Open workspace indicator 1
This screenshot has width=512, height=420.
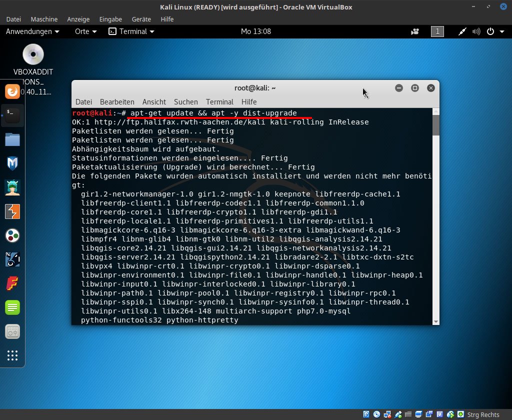437,31
